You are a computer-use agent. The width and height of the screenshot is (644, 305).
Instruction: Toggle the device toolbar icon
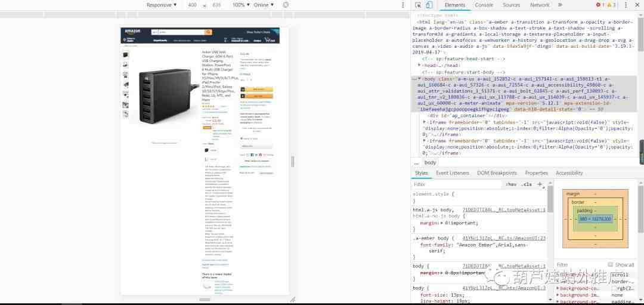pos(429,5)
